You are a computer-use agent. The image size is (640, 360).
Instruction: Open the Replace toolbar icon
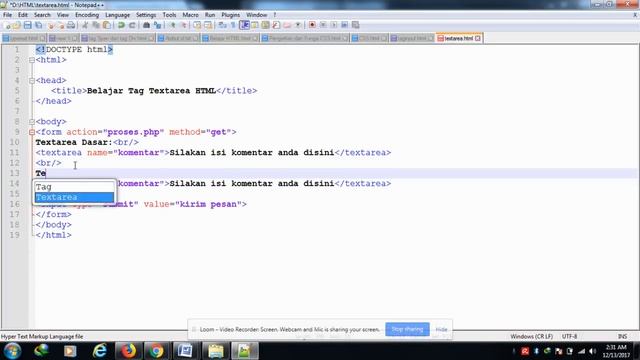[x=157, y=25]
